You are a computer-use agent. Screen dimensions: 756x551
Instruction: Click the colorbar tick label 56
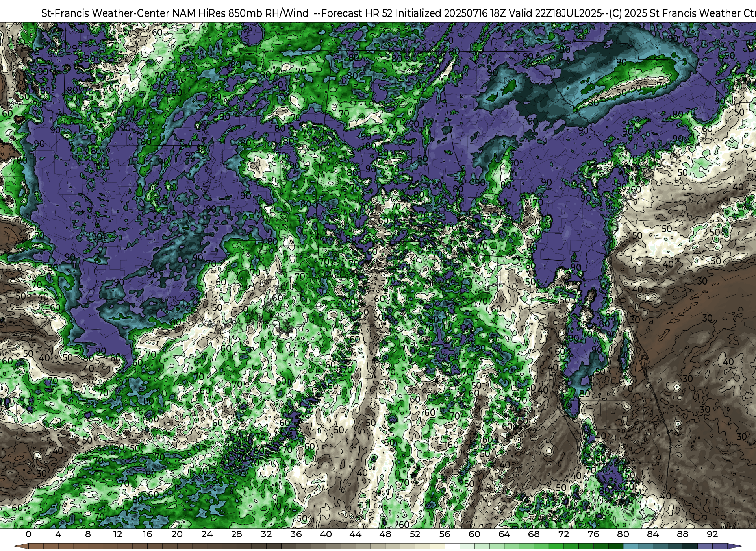click(445, 534)
